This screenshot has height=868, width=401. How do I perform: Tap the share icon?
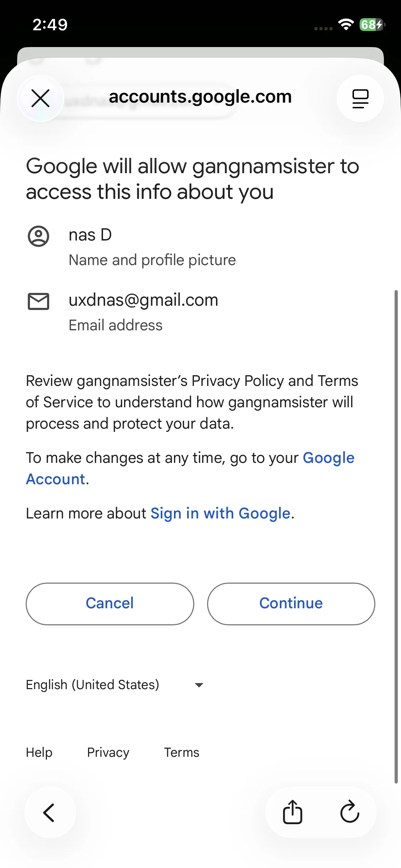point(292,812)
